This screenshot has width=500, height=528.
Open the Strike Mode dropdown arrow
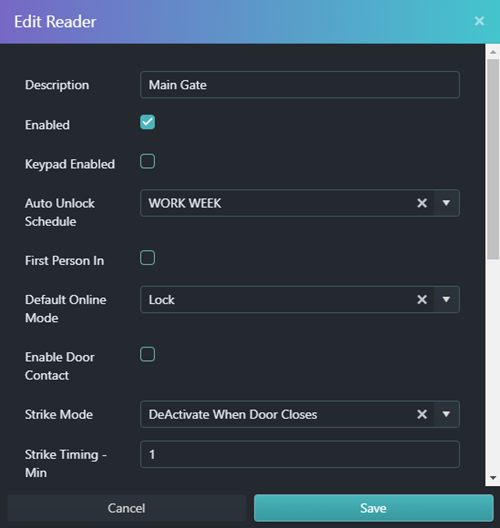[446, 414]
